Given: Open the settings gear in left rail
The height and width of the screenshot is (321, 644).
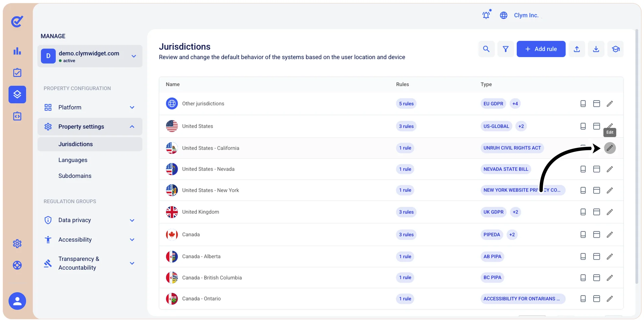Looking at the screenshot, I should pyautogui.click(x=17, y=243).
